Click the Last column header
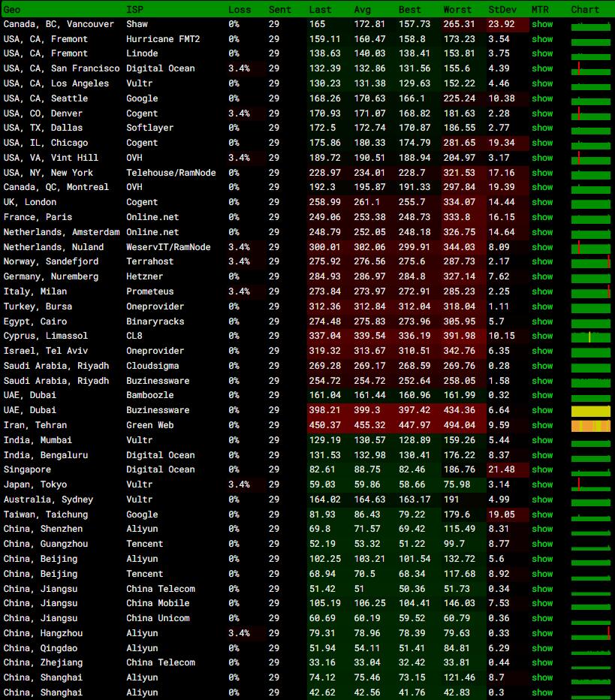 pos(321,9)
